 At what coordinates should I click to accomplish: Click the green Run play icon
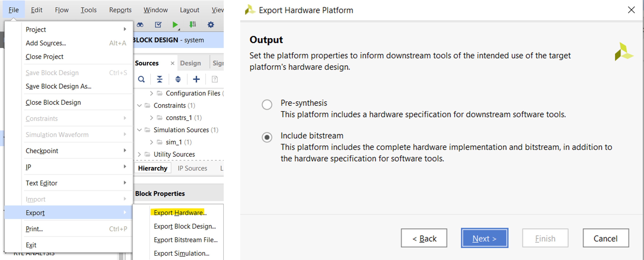[x=175, y=25]
